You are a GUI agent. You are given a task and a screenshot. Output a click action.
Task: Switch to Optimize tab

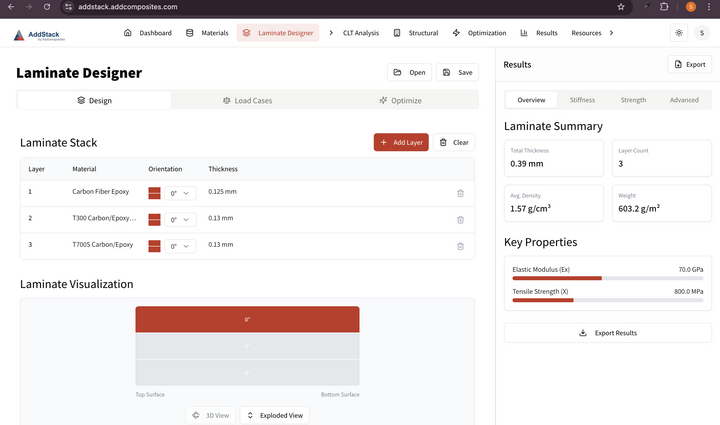click(x=400, y=101)
